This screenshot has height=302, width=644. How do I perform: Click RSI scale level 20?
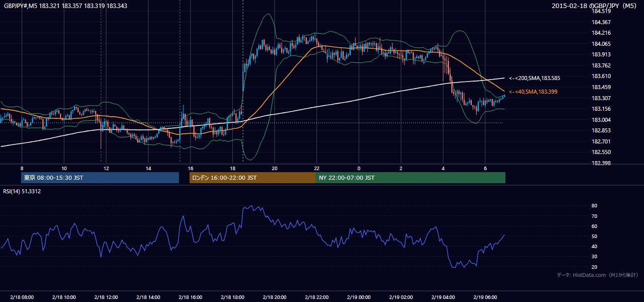coord(594,267)
